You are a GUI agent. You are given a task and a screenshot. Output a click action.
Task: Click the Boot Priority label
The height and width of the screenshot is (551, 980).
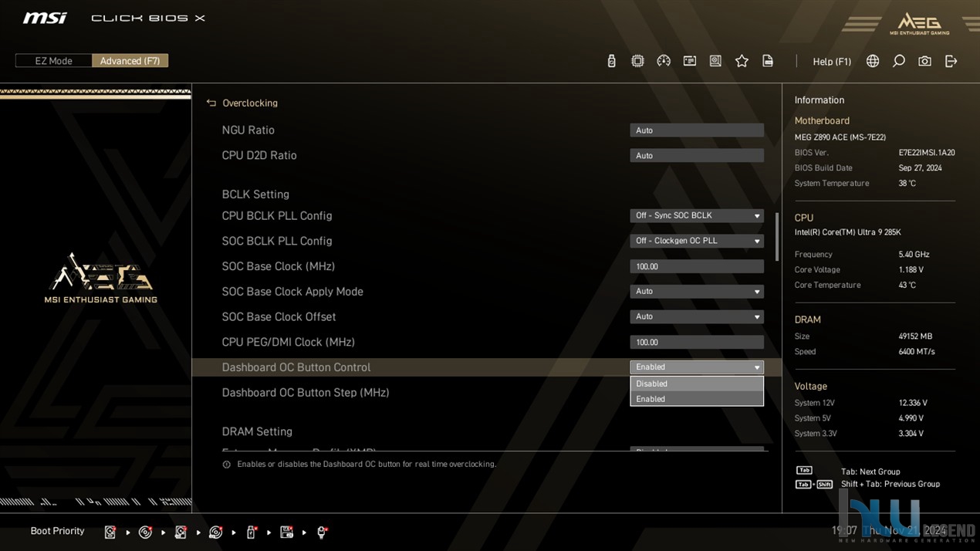pos(57,531)
